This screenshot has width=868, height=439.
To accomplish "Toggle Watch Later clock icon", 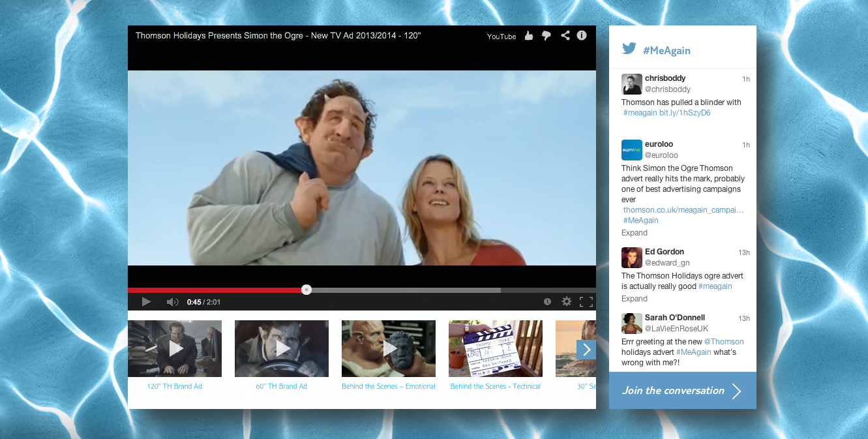I will pyautogui.click(x=547, y=302).
